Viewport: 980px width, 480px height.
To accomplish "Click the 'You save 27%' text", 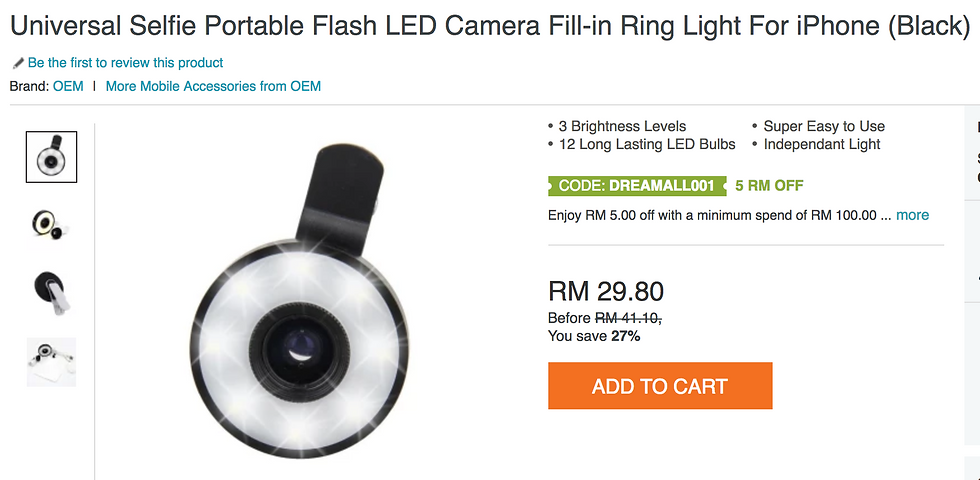I will (594, 336).
